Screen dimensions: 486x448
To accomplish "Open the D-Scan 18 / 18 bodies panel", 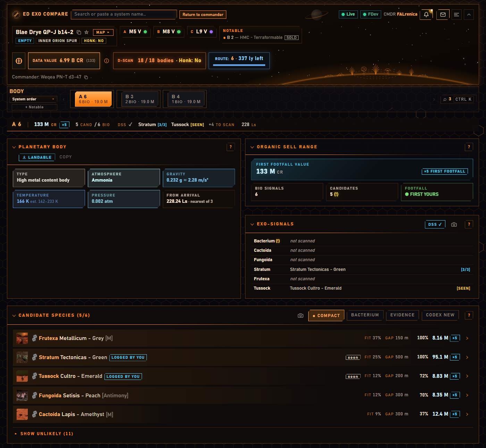I will coord(159,61).
